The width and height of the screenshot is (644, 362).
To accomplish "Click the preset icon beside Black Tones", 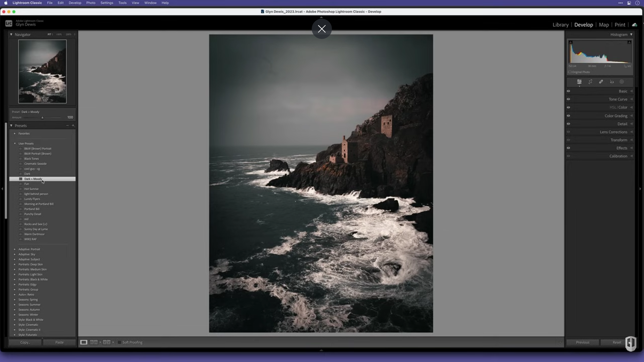I will coord(21,159).
